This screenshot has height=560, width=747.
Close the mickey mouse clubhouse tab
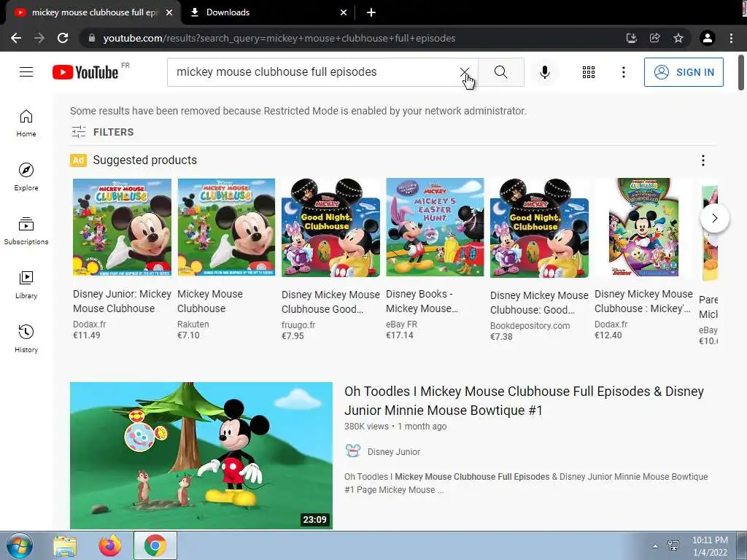[169, 12]
